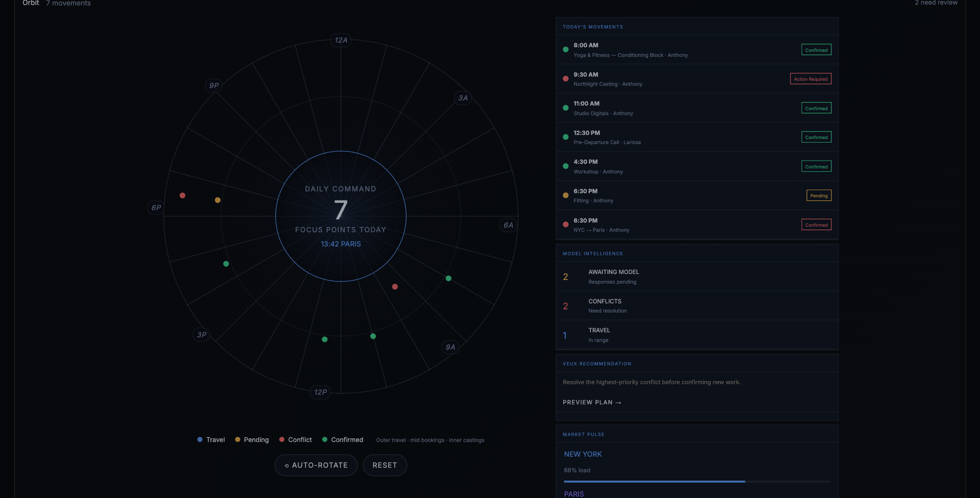Click the RESET button
Viewport: 980px width, 498px height.
tap(385, 465)
